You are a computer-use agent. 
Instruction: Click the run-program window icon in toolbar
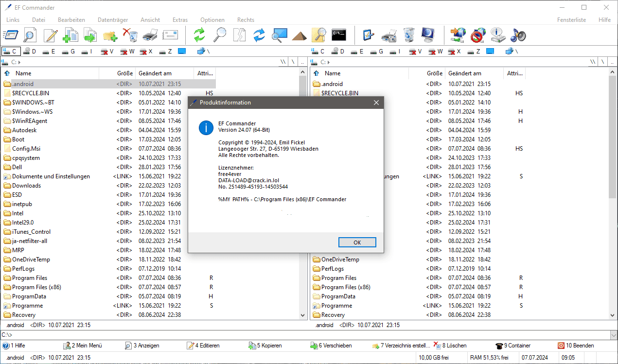pyautogui.click(x=10, y=35)
